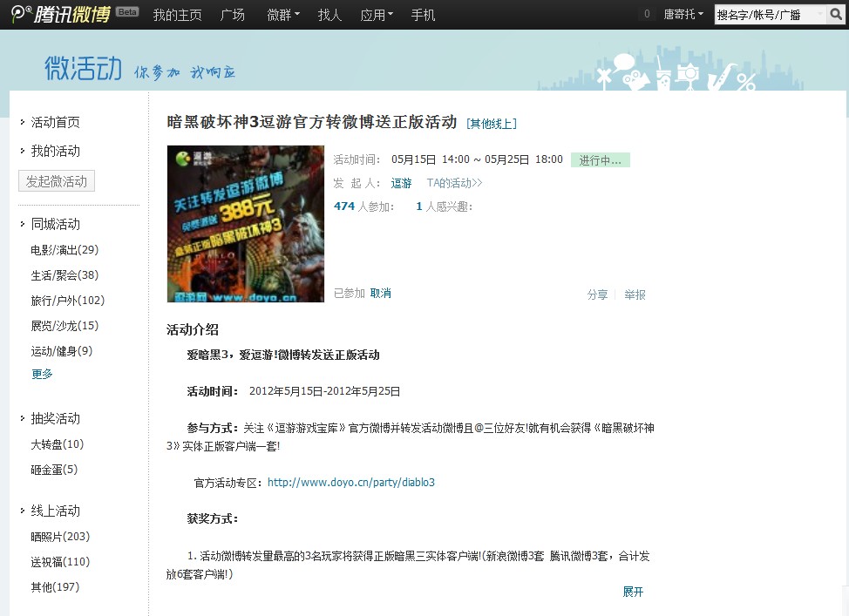This screenshot has height=616, width=849.
Task: Select the 生活/聚会(38) category
Action: coord(65,275)
